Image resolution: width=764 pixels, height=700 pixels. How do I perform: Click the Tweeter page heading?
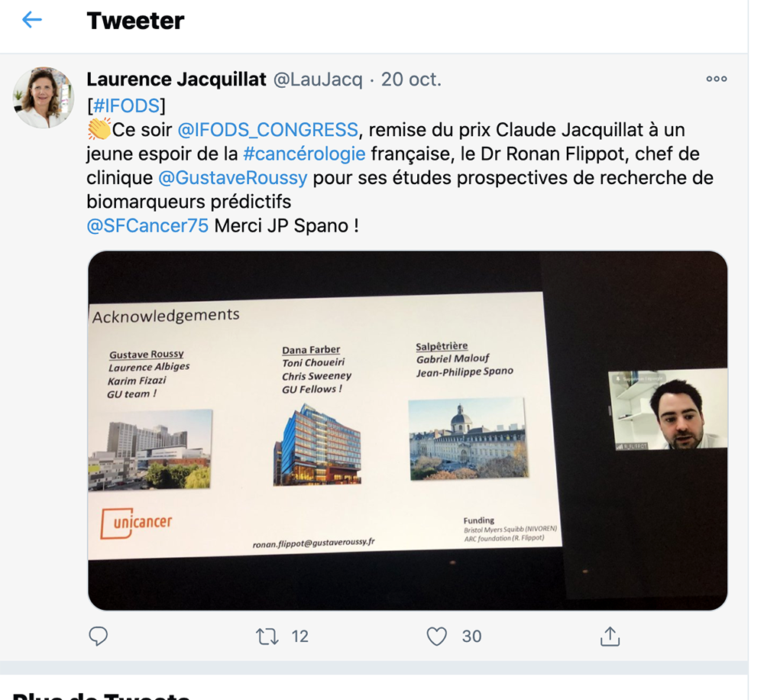tap(135, 21)
